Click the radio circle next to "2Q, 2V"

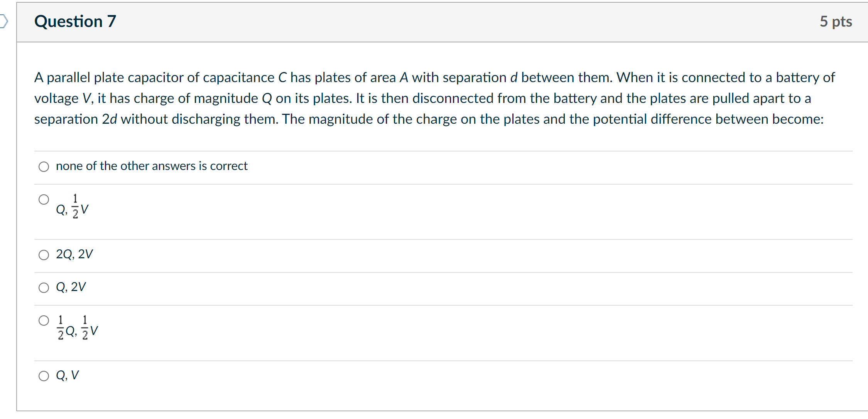44,255
